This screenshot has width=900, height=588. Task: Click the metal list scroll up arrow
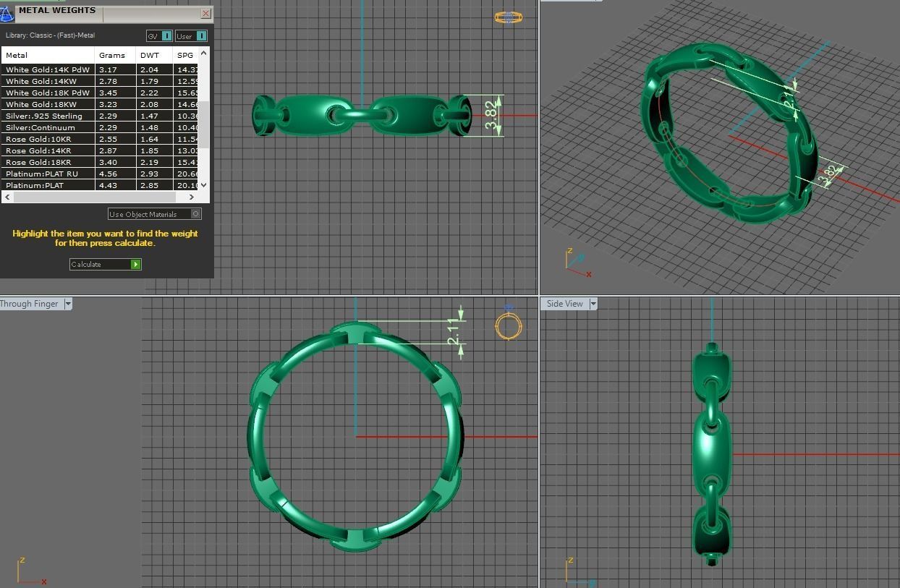coord(204,53)
